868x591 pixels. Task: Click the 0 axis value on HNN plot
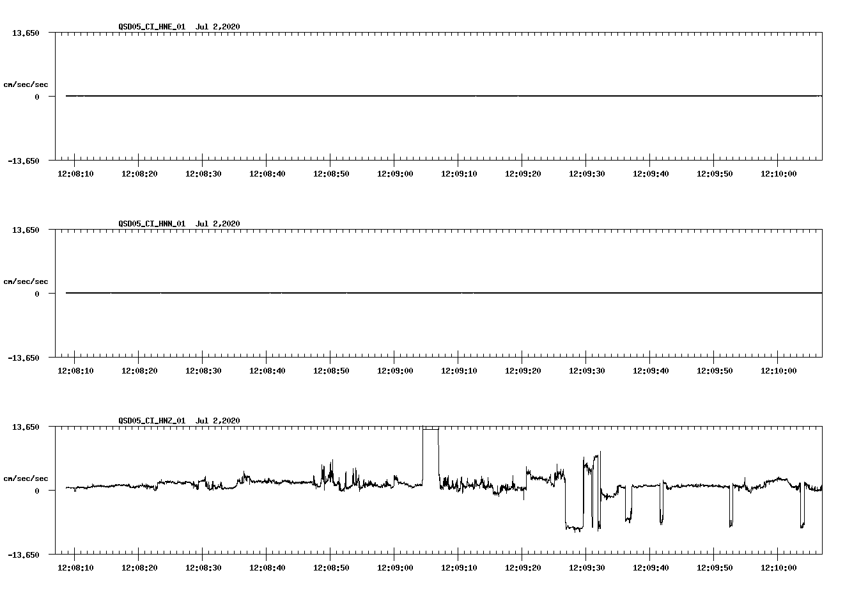point(37,294)
